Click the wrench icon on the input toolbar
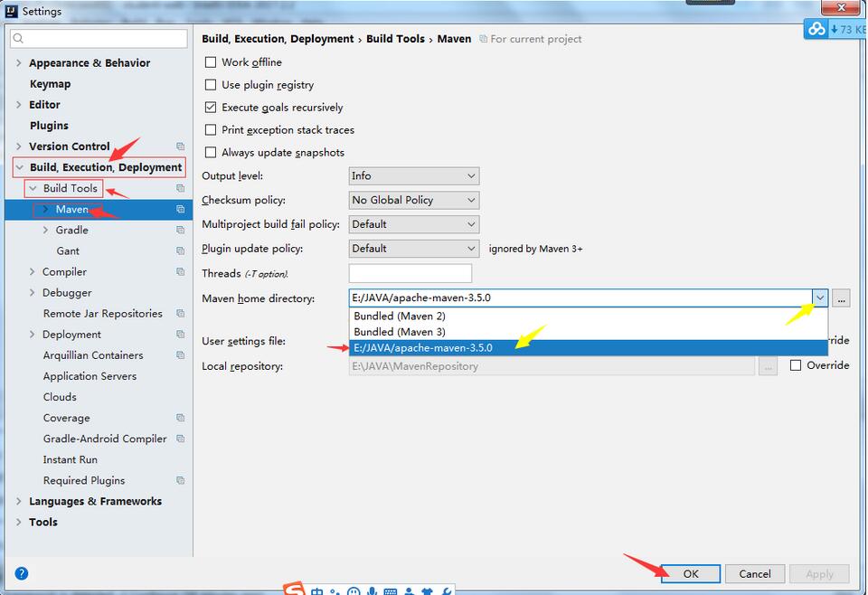The height and width of the screenshot is (595, 868). point(446,591)
